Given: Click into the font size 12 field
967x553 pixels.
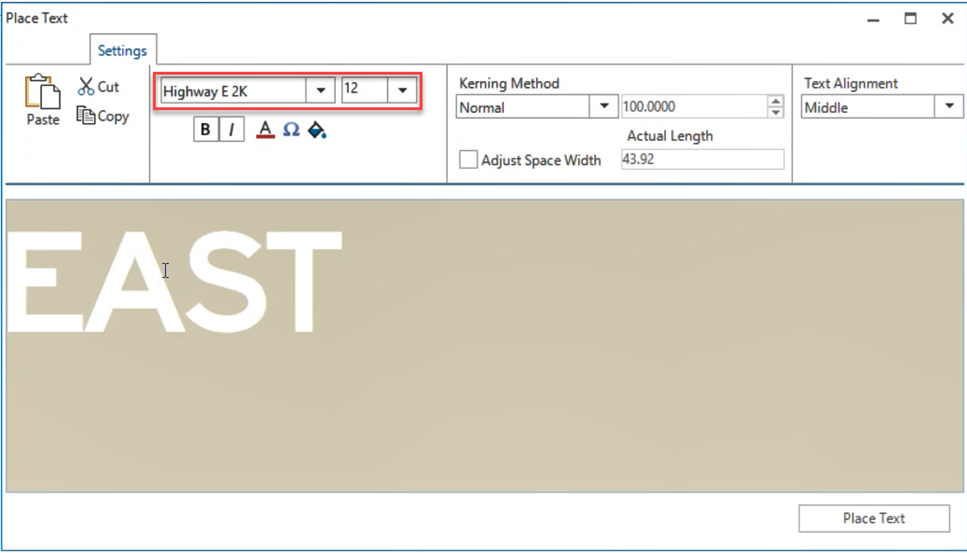Looking at the screenshot, I should pyautogui.click(x=364, y=91).
